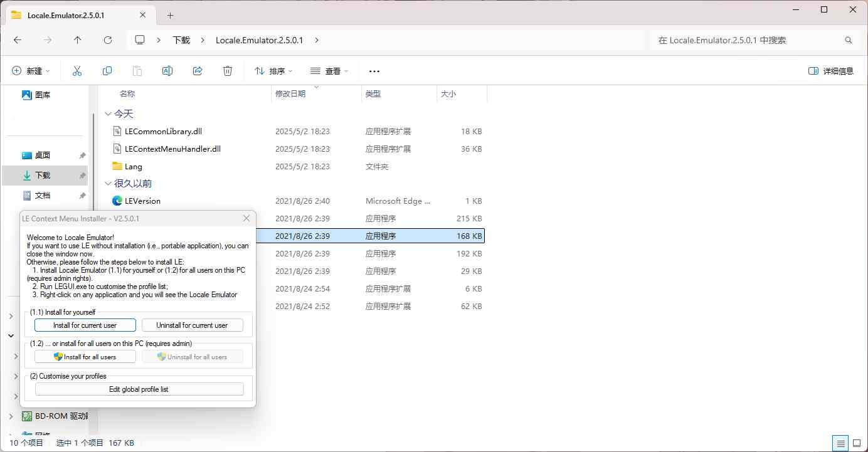868x452 pixels.
Task: Click Install for all users button
Action: (x=85, y=357)
